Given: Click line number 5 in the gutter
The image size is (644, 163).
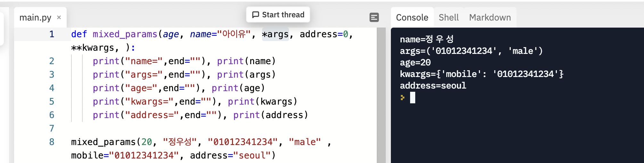Looking at the screenshot, I should 52,101.
